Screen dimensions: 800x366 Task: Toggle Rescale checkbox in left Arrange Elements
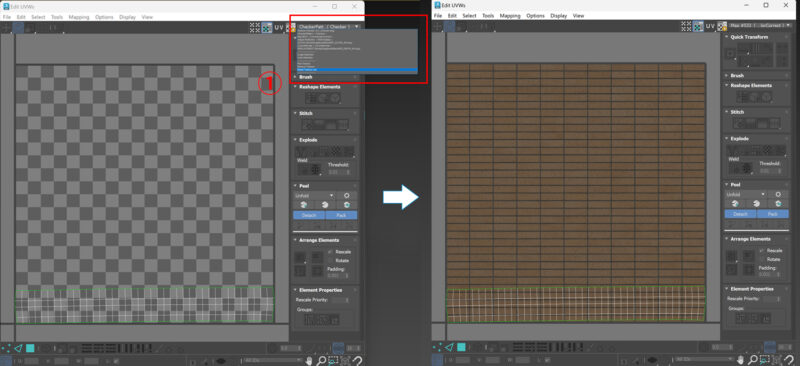point(330,252)
